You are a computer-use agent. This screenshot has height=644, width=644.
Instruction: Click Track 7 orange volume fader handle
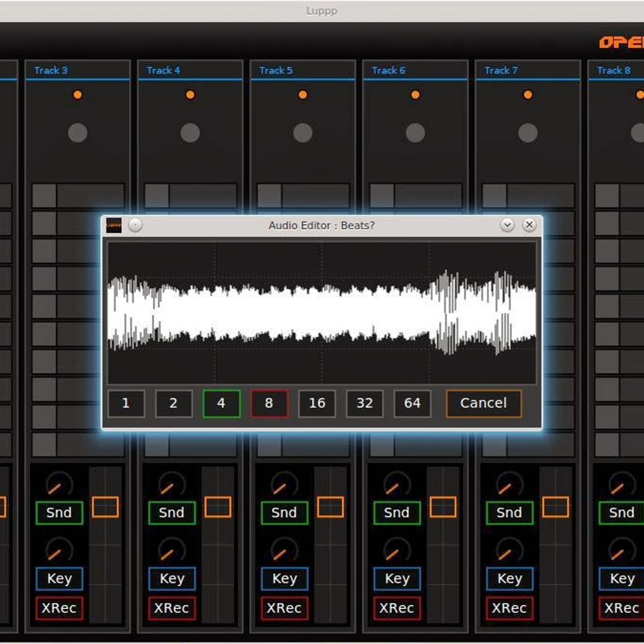pyautogui.click(x=555, y=507)
